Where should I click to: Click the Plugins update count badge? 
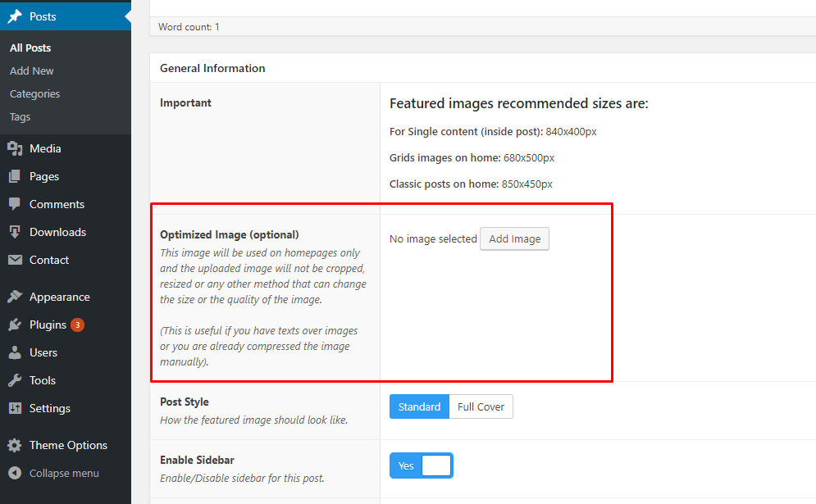point(77,325)
